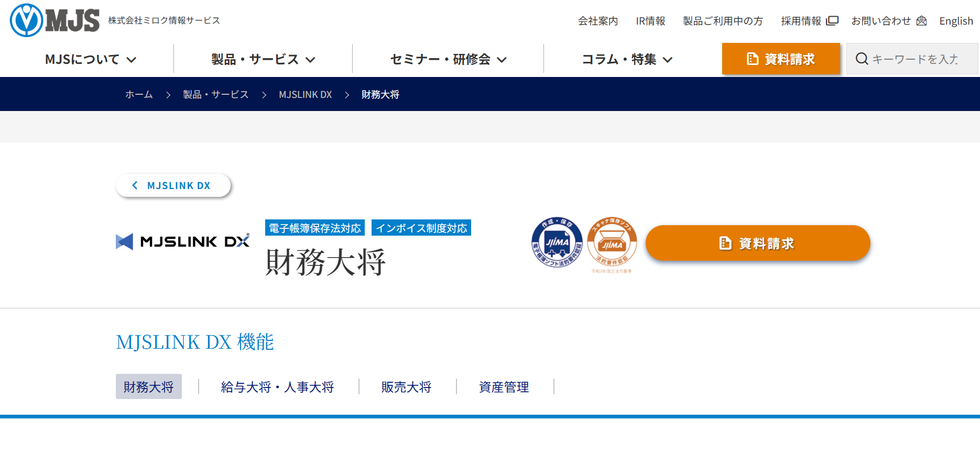Click MJSLINK DX in the breadcrumb

pyautogui.click(x=306, y=94)
